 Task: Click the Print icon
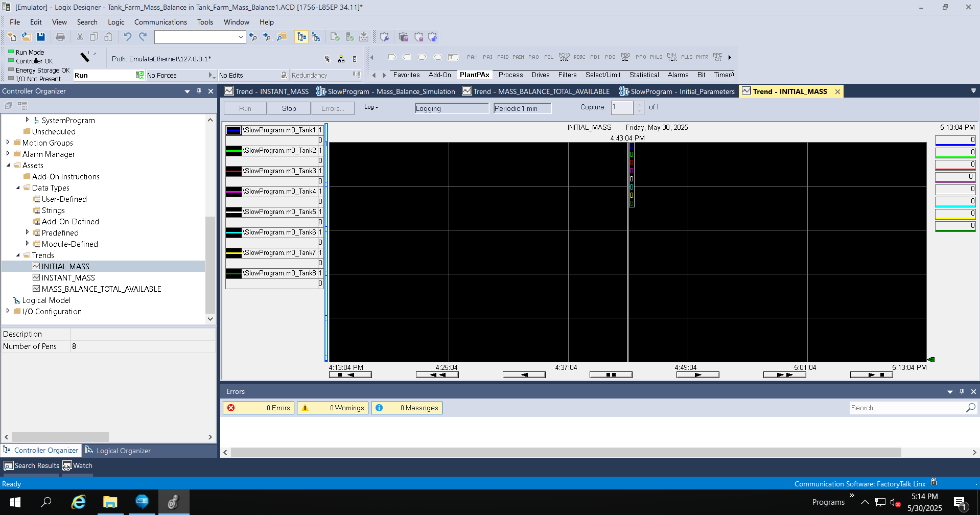tap(60, 37)
